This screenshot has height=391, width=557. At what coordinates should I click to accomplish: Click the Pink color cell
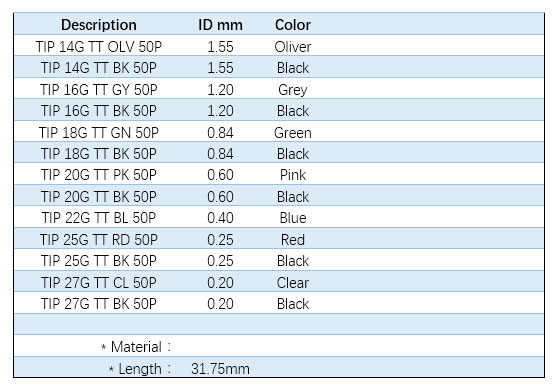pyautogui.click(x=293, y=175)
